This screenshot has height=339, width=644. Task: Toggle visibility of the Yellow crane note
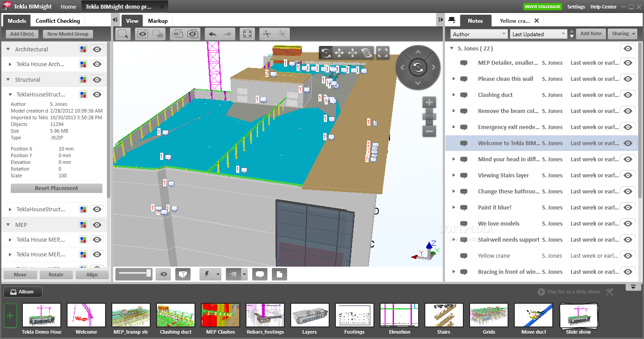click(x=628, y=255)
